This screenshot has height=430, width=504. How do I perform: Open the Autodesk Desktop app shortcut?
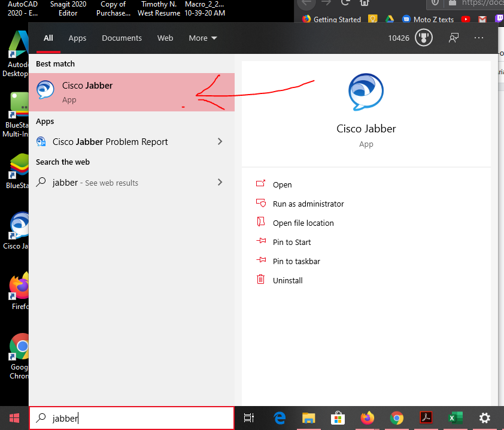tap(16, 54)
